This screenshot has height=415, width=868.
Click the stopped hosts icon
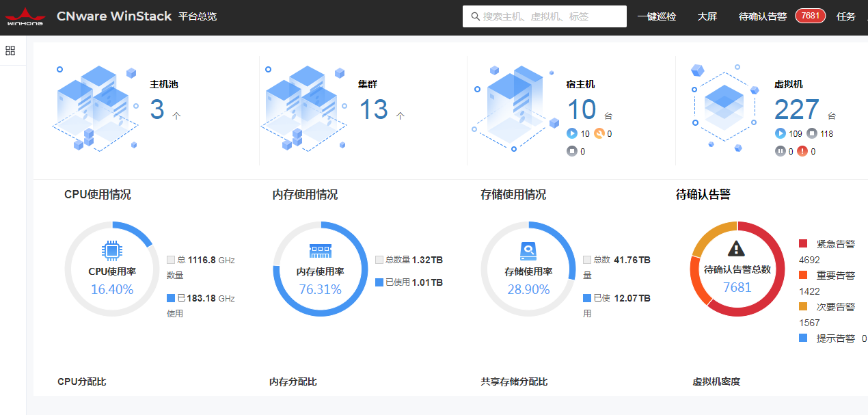pos(572,152)
